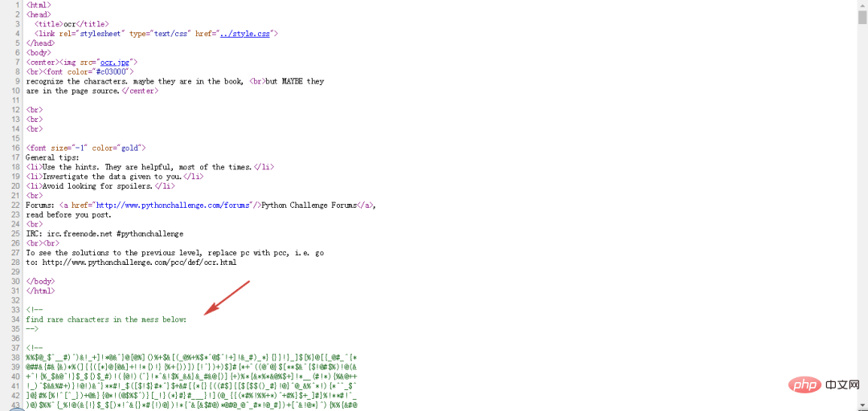Viewport: 868px width, 411px height.
Task: Click 'Investigate the data given to you' line
Action: click(x=115, y=177)
